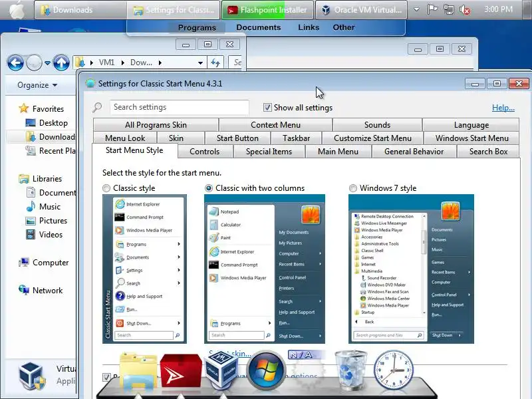Open the folder icon in the dock
The width and height of the screenshot is (532, 399).
[x=138, y=370]
